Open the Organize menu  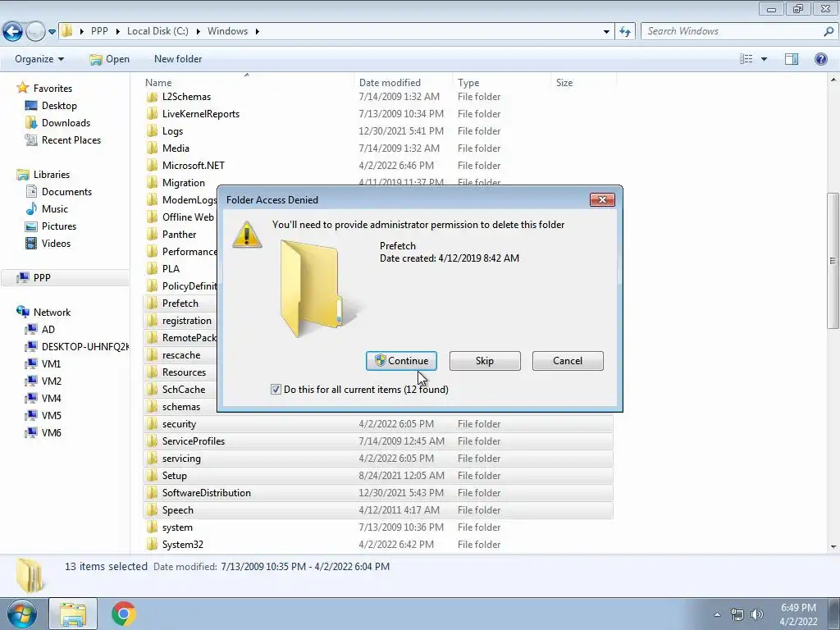(x=39, y=59)
